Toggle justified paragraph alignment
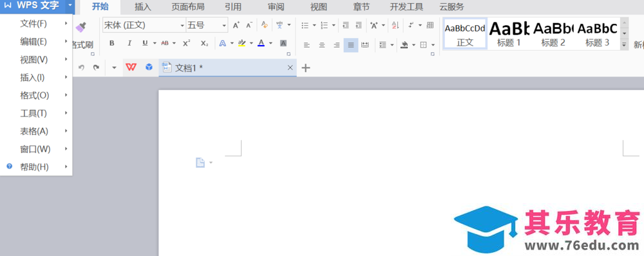The image size is (644, 256). point(351,45)
